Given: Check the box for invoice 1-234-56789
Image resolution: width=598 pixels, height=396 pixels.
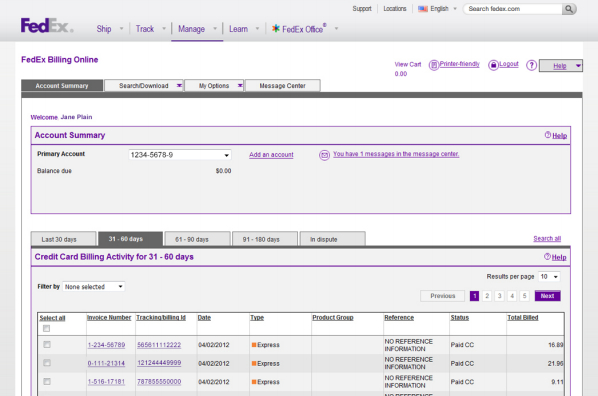Looking at the screenshot, I should (x=47, y=344).
